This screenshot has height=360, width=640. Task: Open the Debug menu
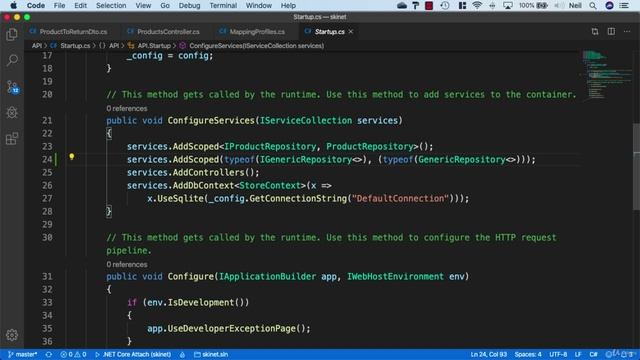click(x=189, y=6)
